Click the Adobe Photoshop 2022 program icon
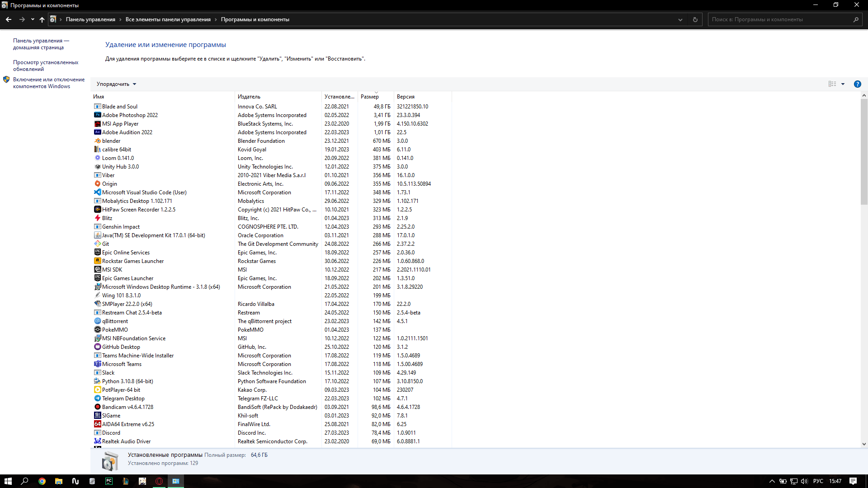The height and width of the screenshot is (488, 868). tap(97, 115)
